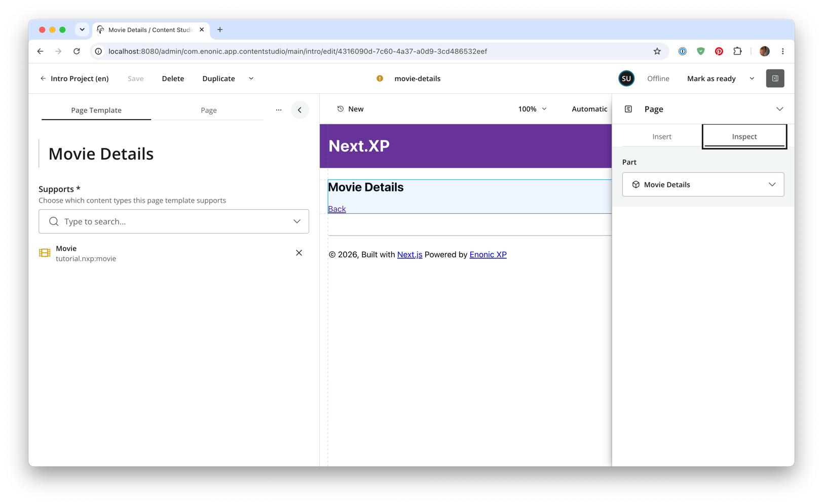Switch to the Insert tab
This screenshot has width=823, height=504.
(x=662, y=136)
